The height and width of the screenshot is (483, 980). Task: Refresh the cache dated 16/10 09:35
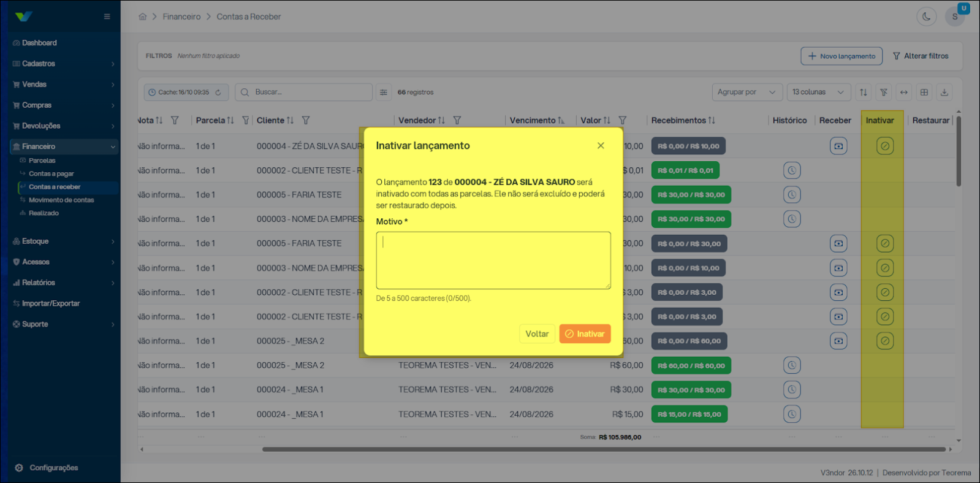tap(218, 93)
